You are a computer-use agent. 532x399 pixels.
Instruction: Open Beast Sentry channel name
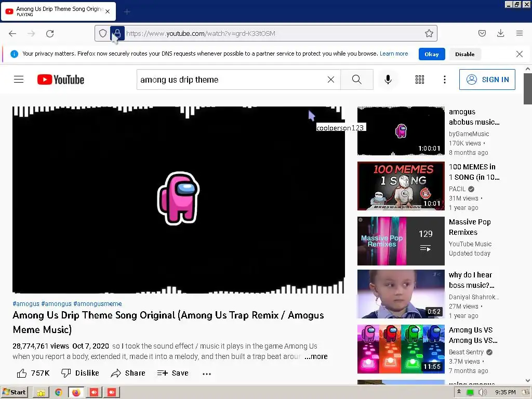tap(466, 352)
